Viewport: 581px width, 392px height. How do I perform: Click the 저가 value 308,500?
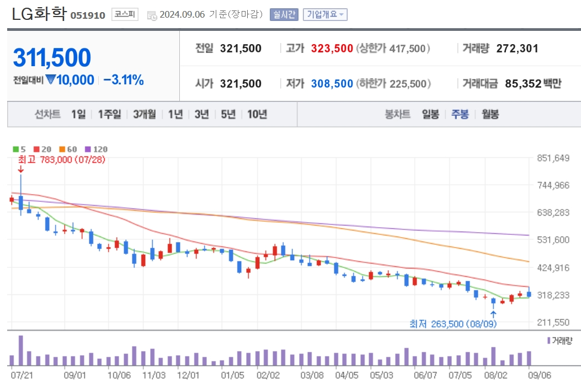tap(332, 84)
